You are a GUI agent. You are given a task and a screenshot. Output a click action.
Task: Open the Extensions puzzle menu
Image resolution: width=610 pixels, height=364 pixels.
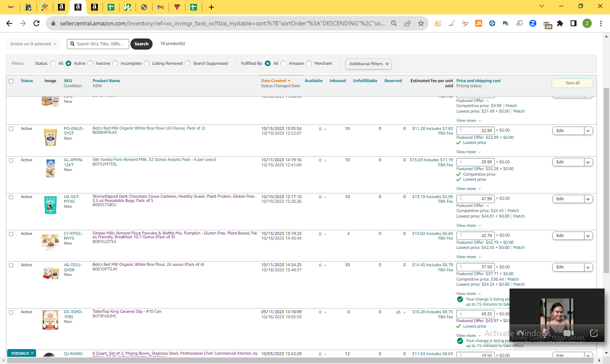[560, 23]
